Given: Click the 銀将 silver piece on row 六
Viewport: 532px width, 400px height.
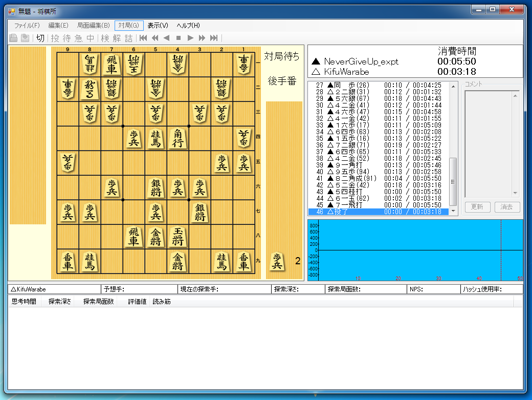Looking at the screenshot, I should pos(156,187).
